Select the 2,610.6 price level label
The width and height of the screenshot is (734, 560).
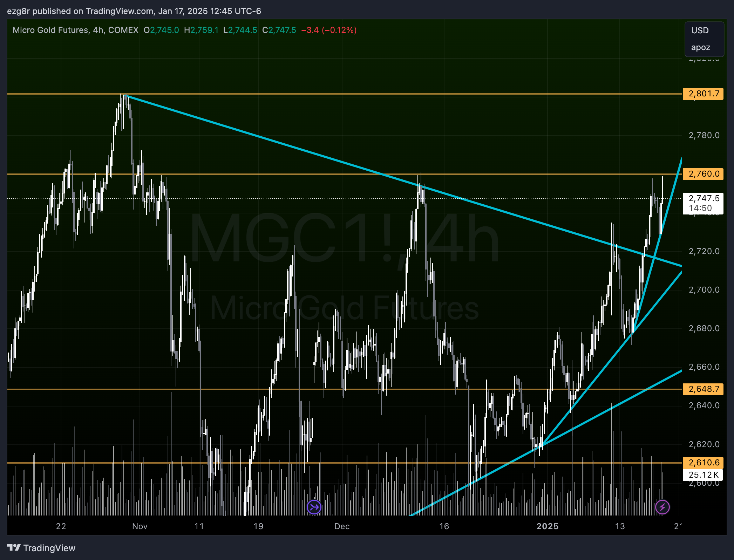703,463
